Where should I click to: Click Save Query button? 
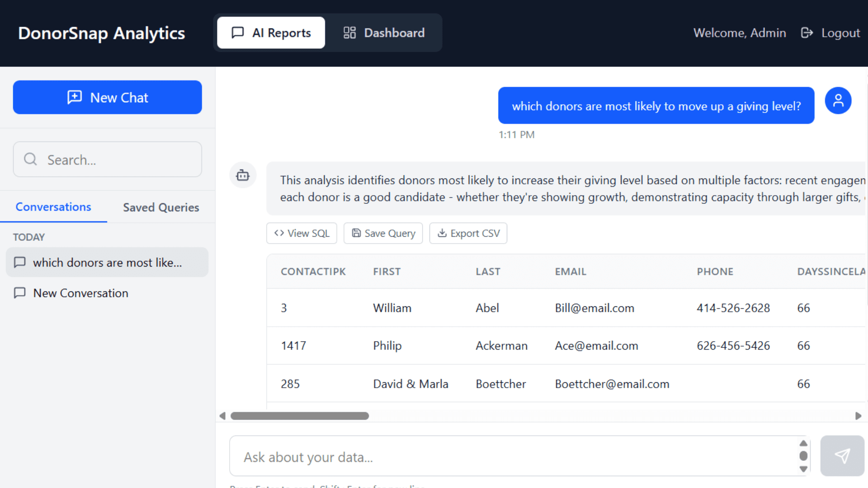coord(383,233)
